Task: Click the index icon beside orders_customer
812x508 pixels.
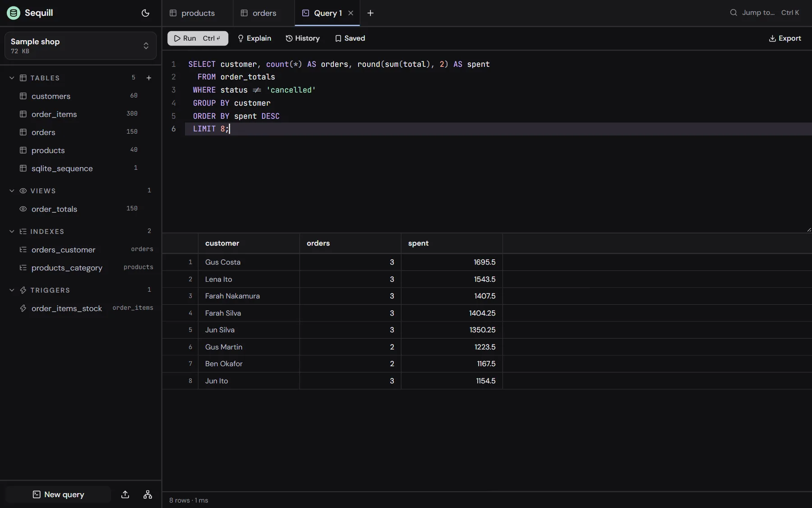Action: point(23,250)
